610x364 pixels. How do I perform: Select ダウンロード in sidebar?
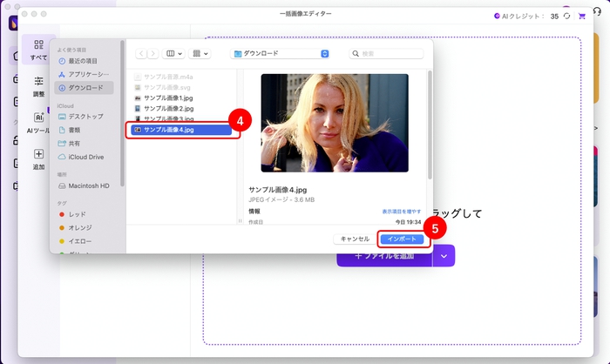point(84,88)
